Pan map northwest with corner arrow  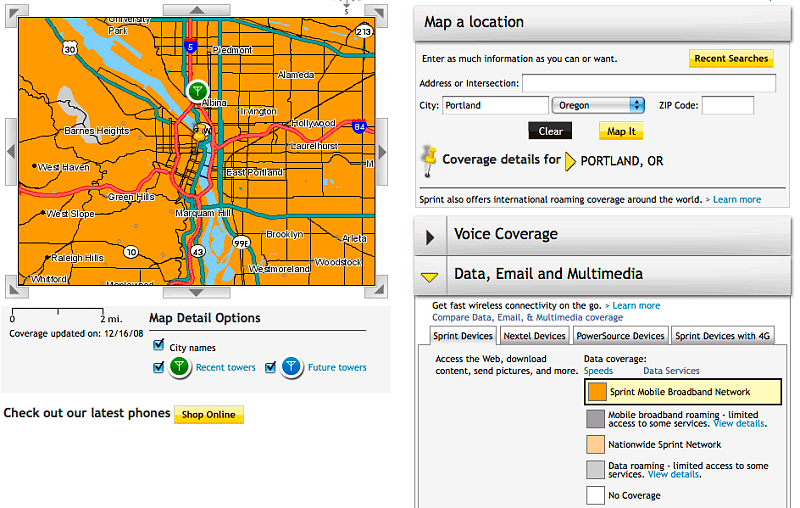[17, 14]
